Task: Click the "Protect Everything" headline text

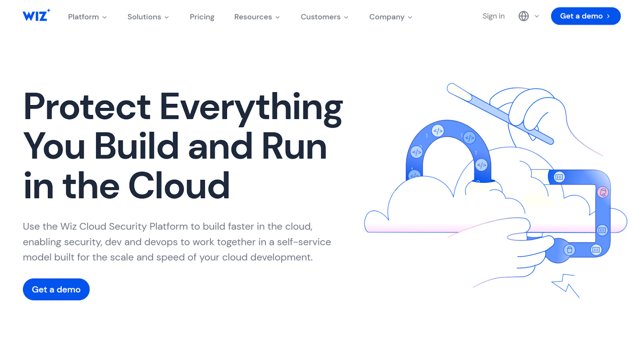Action: 183,107
